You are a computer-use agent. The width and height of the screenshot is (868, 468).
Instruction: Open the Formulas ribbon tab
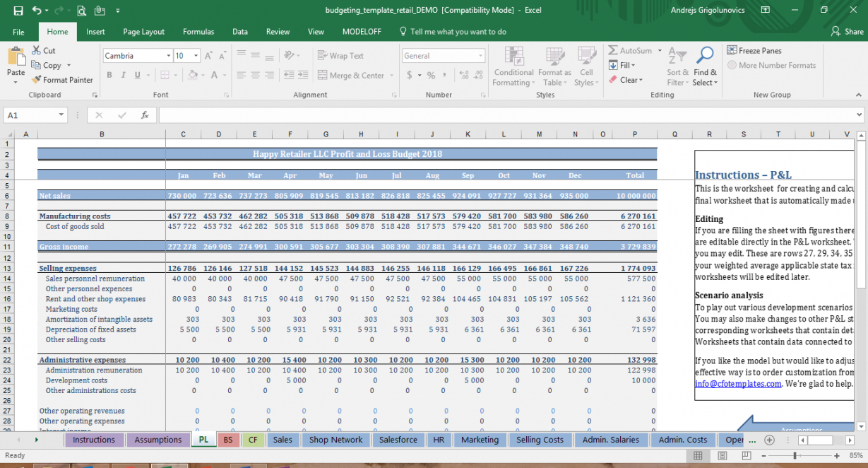coord(198,32)
